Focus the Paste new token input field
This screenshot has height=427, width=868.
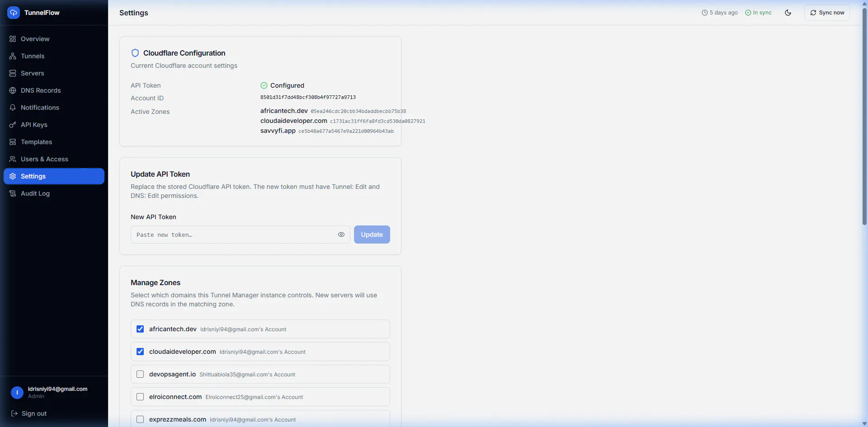pos(241,235)
